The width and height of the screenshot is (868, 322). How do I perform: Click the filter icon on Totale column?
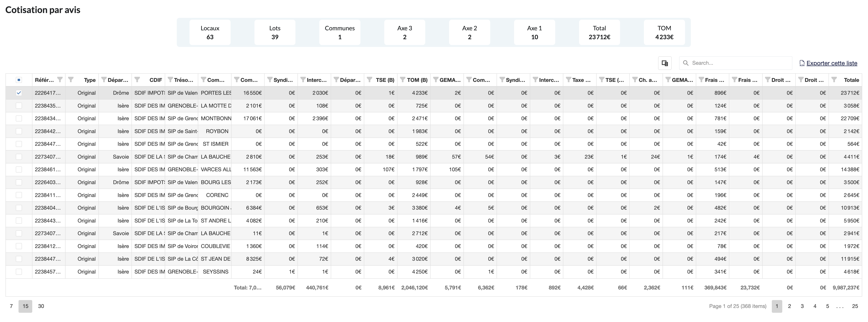[x=834, y=80]
